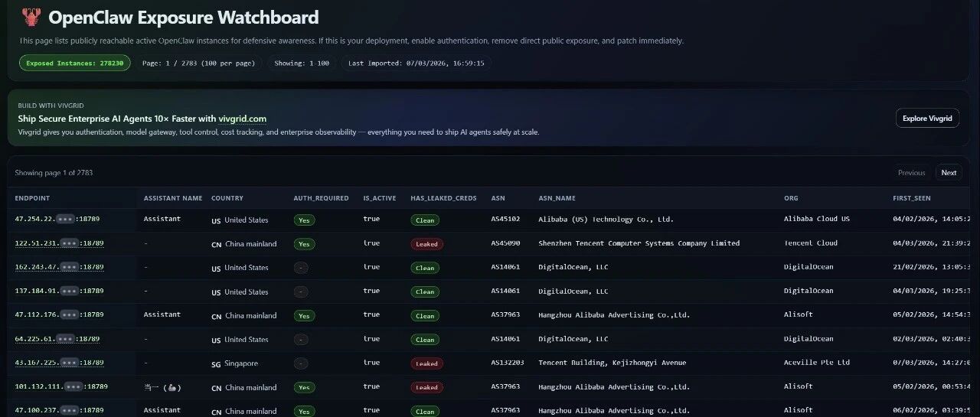Click the Showing: 1-100 pill
The width and height of the screenshot is (980, 417).
[302, 63]
